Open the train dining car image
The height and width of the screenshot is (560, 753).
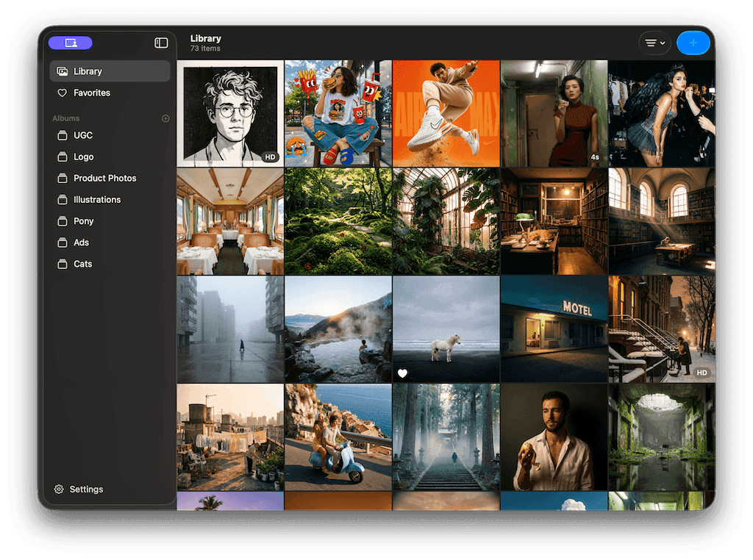pos(230,221)
